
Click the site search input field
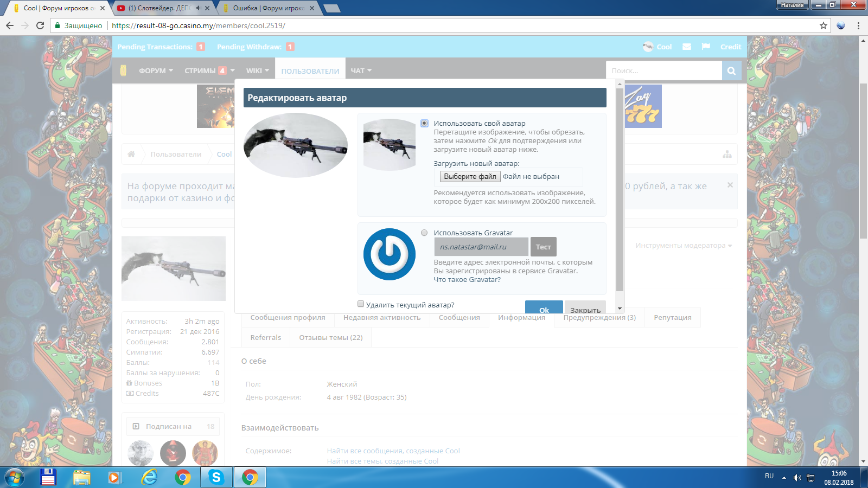click(x=664, y=70)
